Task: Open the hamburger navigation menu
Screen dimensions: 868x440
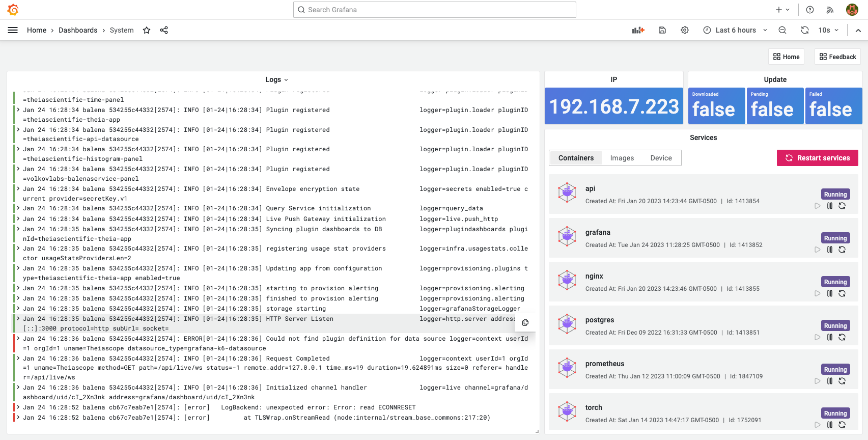Action: click(13, 30)
